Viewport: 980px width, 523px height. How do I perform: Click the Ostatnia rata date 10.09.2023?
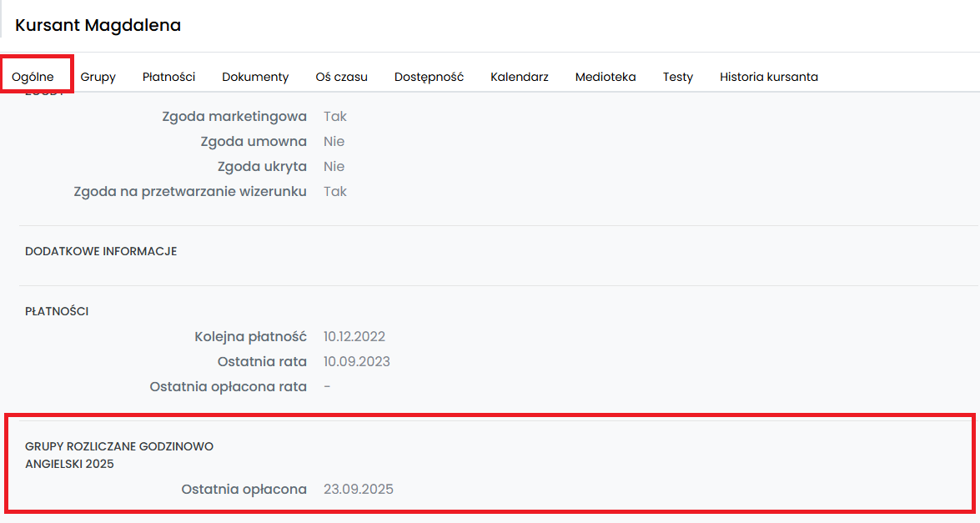[356, 362]
